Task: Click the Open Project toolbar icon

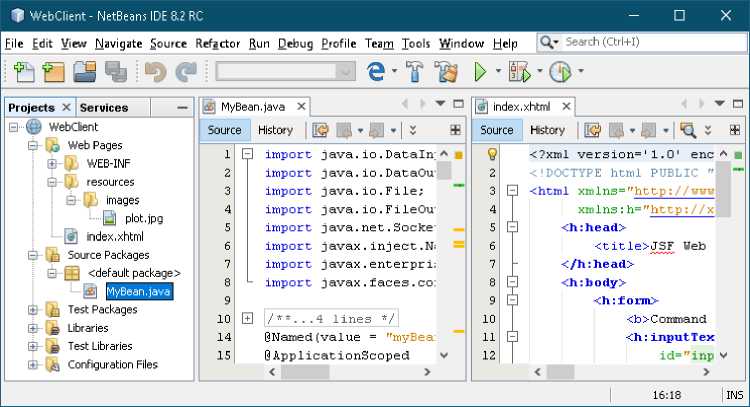Action: [x=84, y=72]
